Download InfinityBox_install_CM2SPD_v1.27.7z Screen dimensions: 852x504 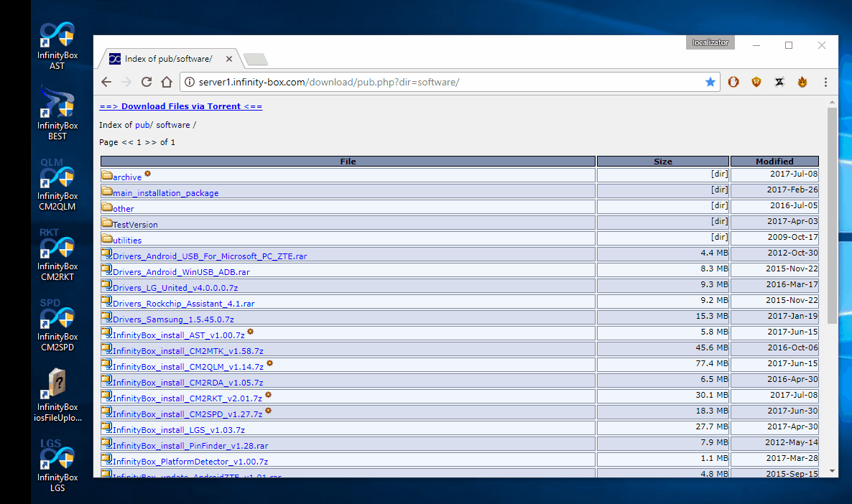click(187, 414)
